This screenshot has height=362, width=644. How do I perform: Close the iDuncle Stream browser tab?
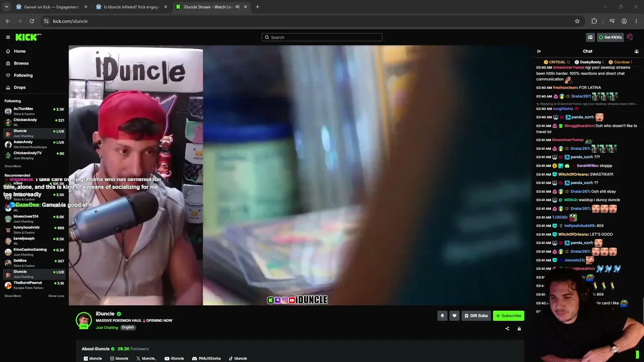[246, 7]
